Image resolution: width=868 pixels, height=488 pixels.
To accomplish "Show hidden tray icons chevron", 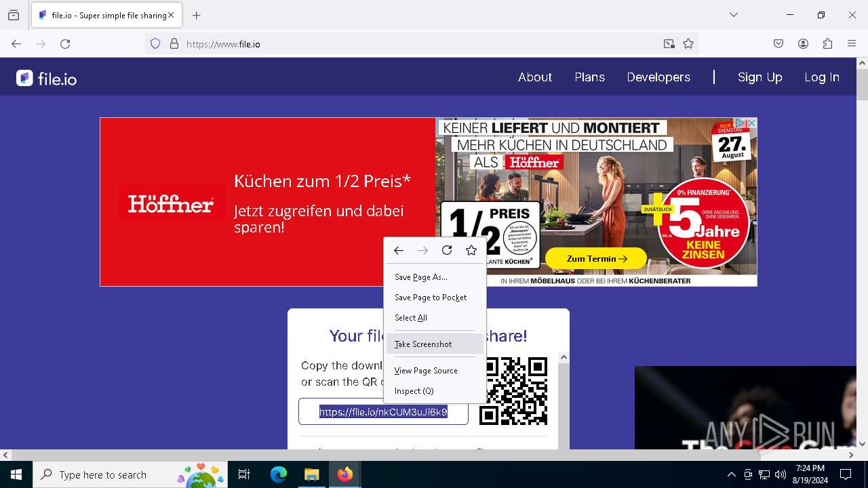I will coord(731,474).
